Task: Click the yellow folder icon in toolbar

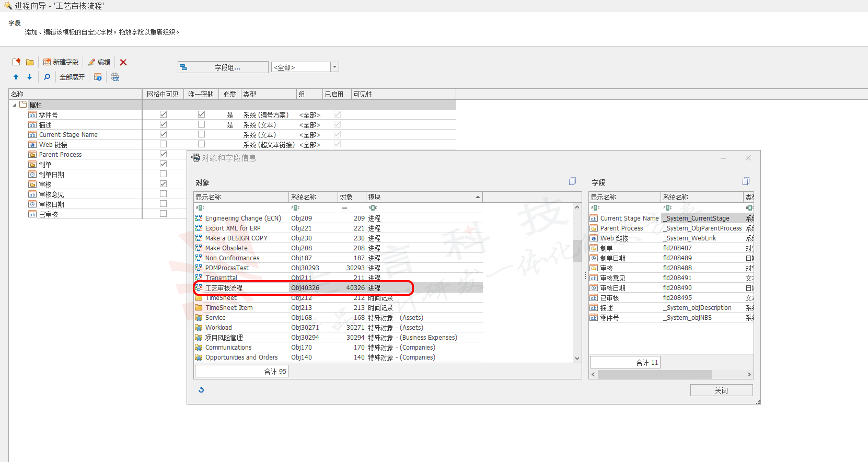Action: coord(30,62)
